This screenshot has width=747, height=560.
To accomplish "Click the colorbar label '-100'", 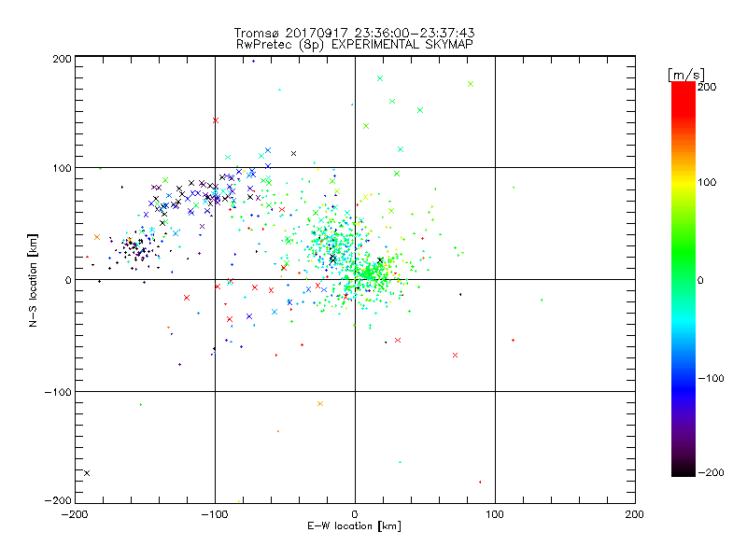I will pos(711,378).
